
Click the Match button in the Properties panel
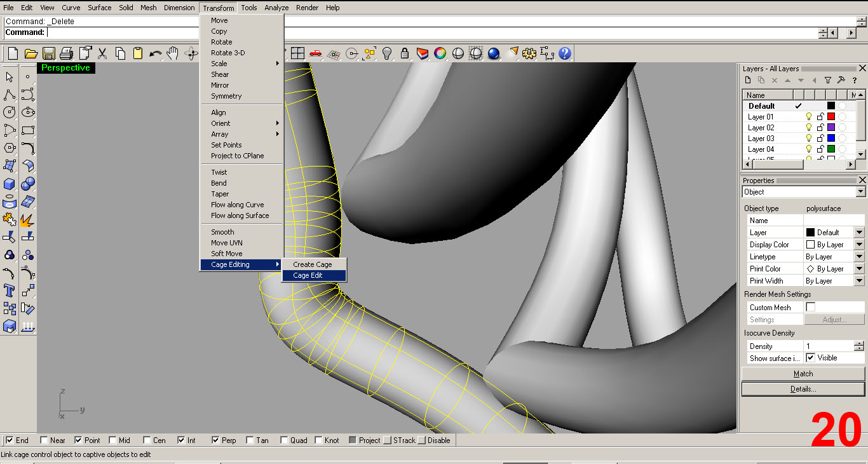[803, 374]
